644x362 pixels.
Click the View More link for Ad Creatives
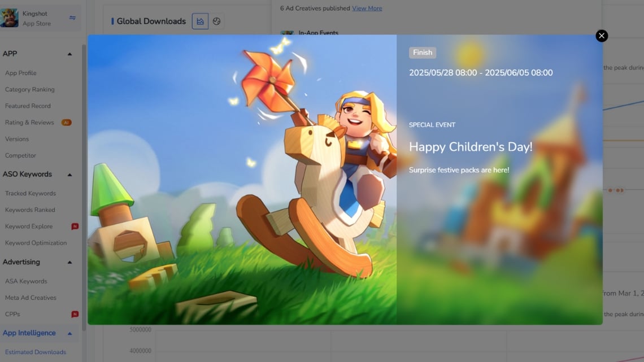coord(367,8)
